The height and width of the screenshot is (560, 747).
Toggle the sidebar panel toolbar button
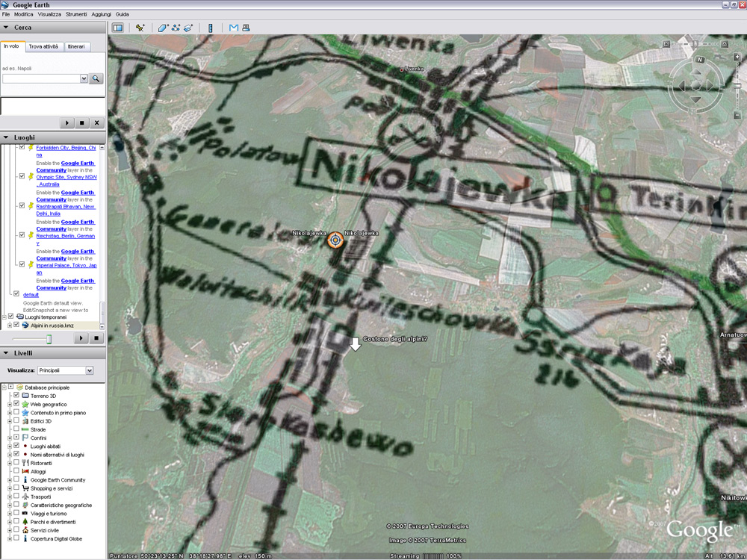[118, 28]
